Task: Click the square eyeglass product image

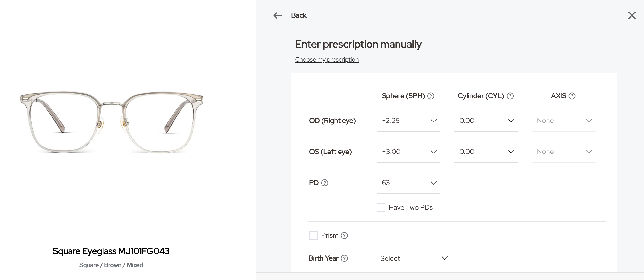Action: click(111, 122)
